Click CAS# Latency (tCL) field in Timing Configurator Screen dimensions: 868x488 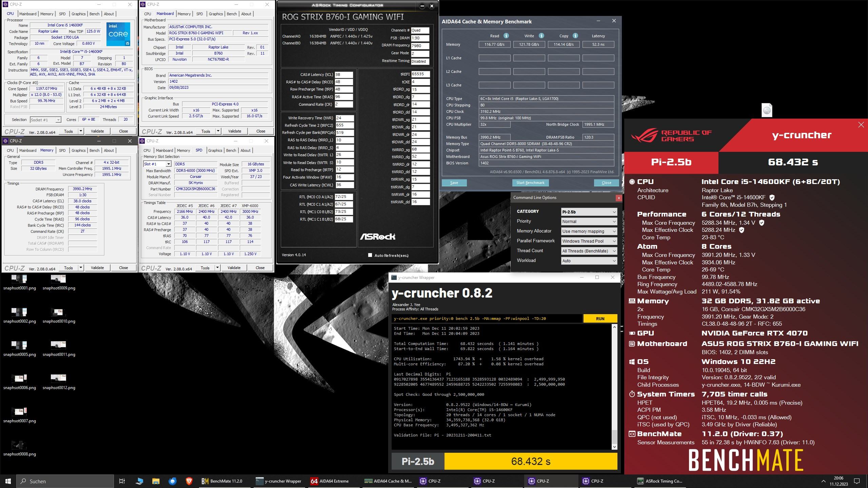click(343, 75)
